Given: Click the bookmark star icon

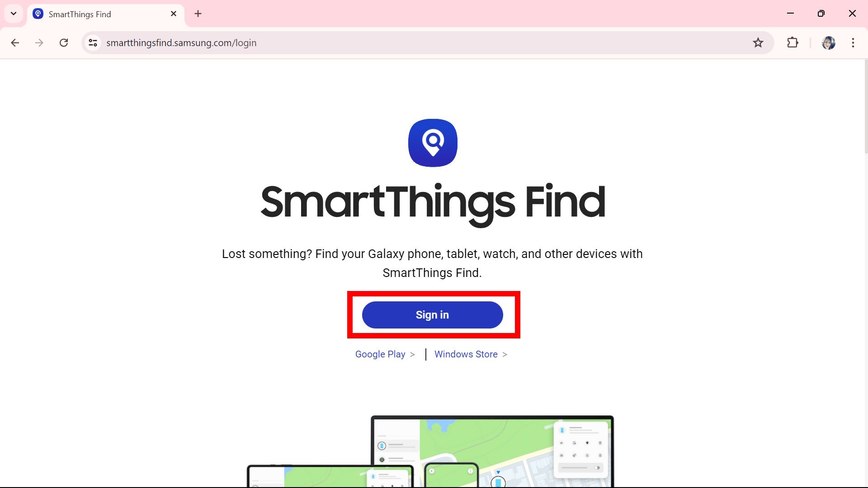Looking at the screenshot, I should click(758, 42).
